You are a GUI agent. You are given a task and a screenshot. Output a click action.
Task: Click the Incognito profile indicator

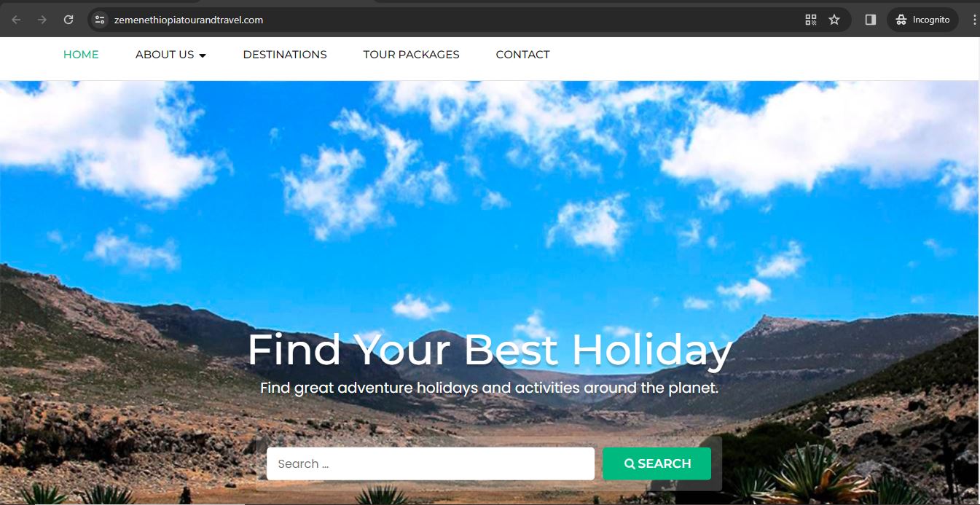(922, 20)
